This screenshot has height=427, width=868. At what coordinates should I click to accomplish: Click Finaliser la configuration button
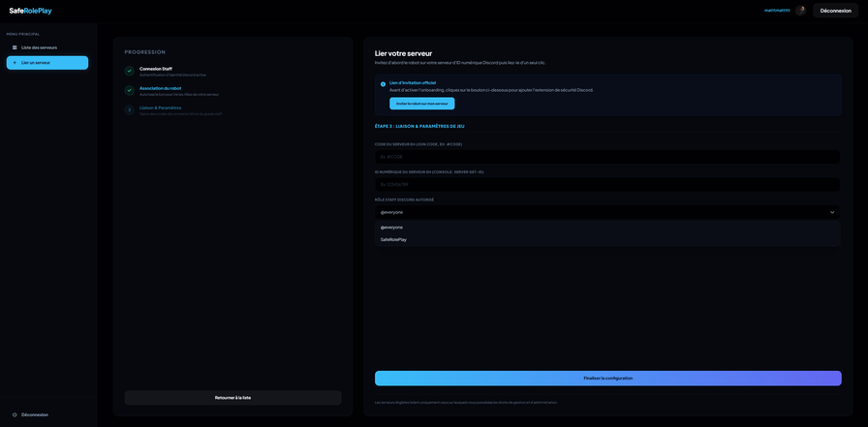607,379
